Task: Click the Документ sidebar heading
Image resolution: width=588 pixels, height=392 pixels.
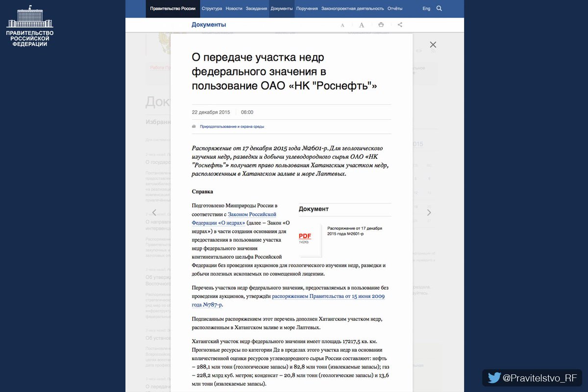Action: [x=314, y=209]
